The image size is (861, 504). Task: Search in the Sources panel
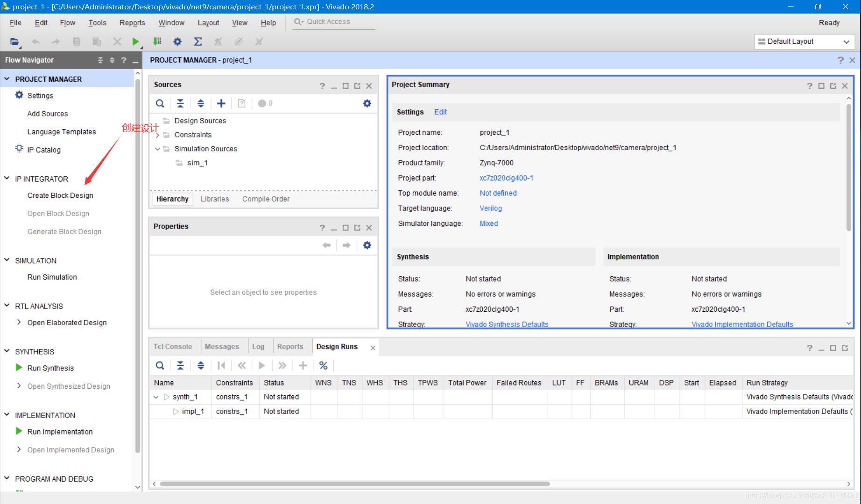[160, 104]
